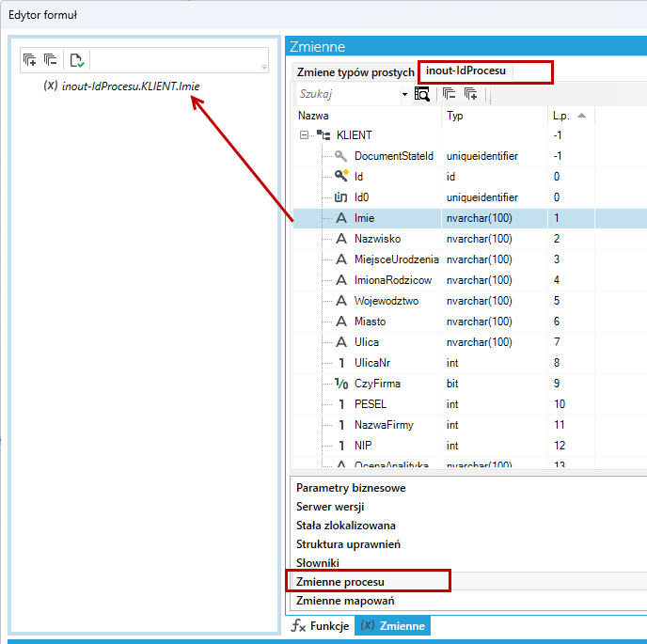The image size is (647, 644).
Task: Open Parametry biznesowe section
Action: 468,488
